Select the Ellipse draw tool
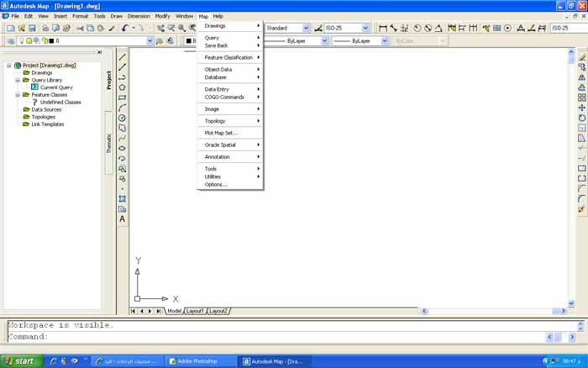This screenshot has width=588, height=368. click(x=123, y=148)
